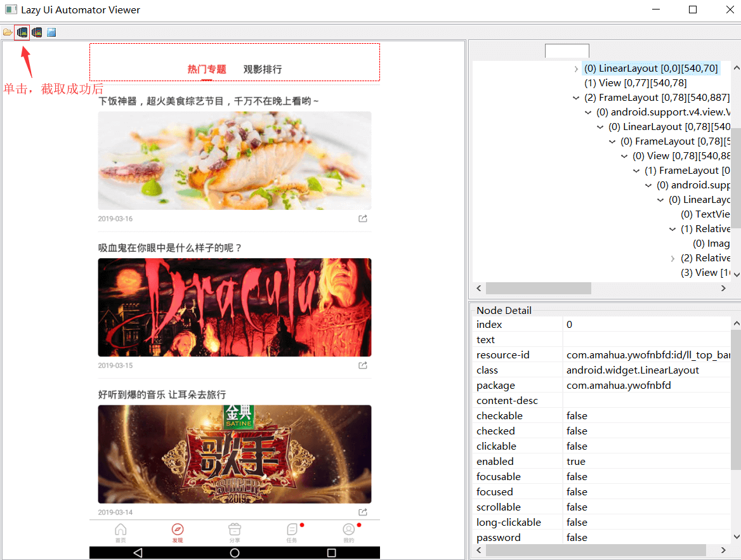Tap share icon beside date 2019-03-16

point(362,218)
